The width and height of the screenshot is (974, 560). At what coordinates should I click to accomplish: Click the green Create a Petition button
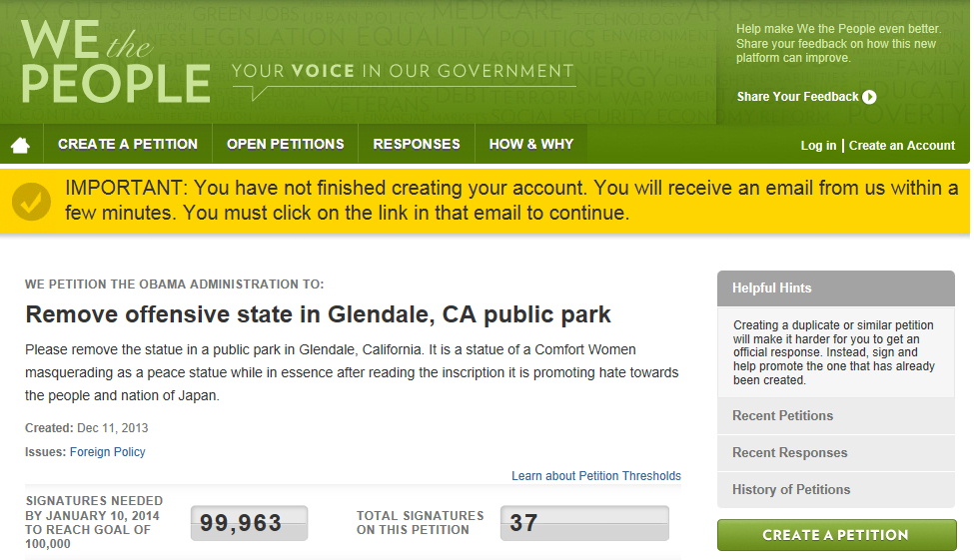837,535
